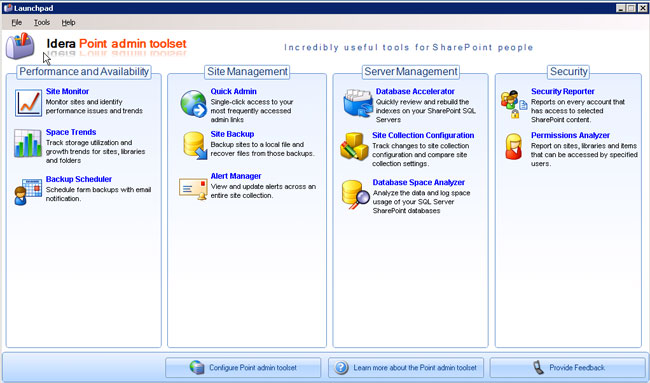Viewport: 650px width, 383px height.
Task: Click the Security group heading
Action: click(x=568, y=72)
